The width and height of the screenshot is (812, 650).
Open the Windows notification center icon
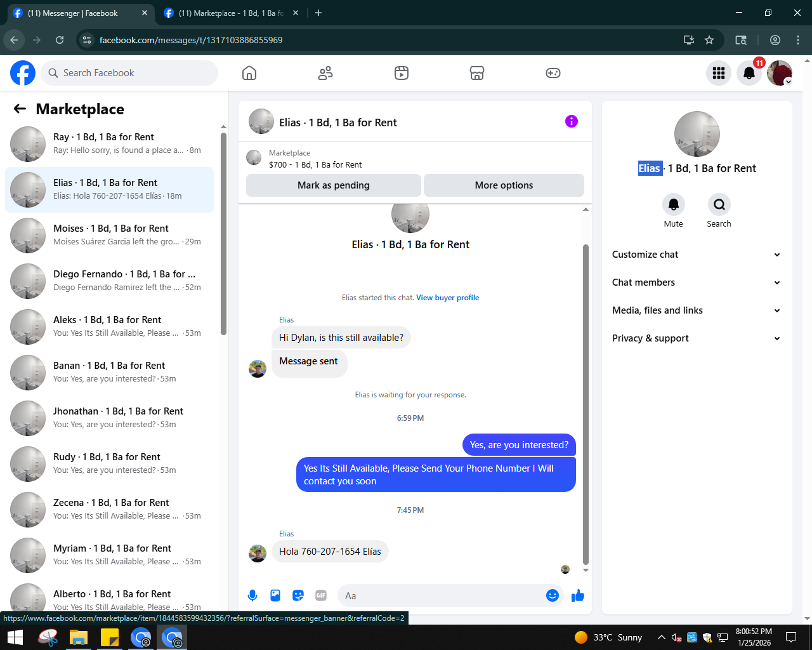pyautogui.click(x=791, y=637)
